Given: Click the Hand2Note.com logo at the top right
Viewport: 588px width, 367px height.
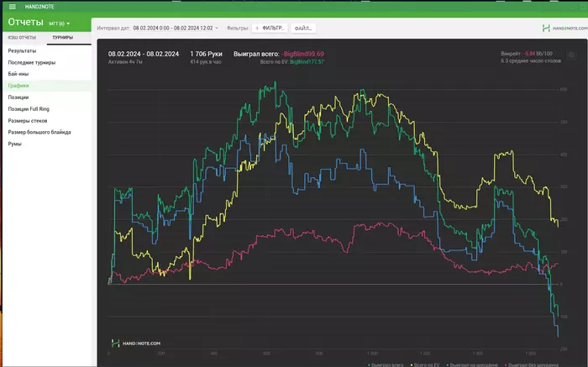Looking at the screenshot, I should click(x=564, y=28).
